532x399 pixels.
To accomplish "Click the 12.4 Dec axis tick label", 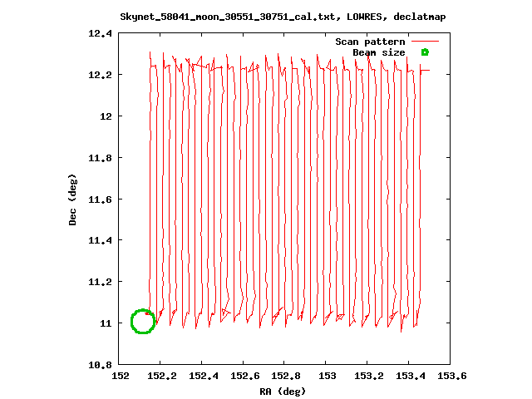I will point(100,33).
